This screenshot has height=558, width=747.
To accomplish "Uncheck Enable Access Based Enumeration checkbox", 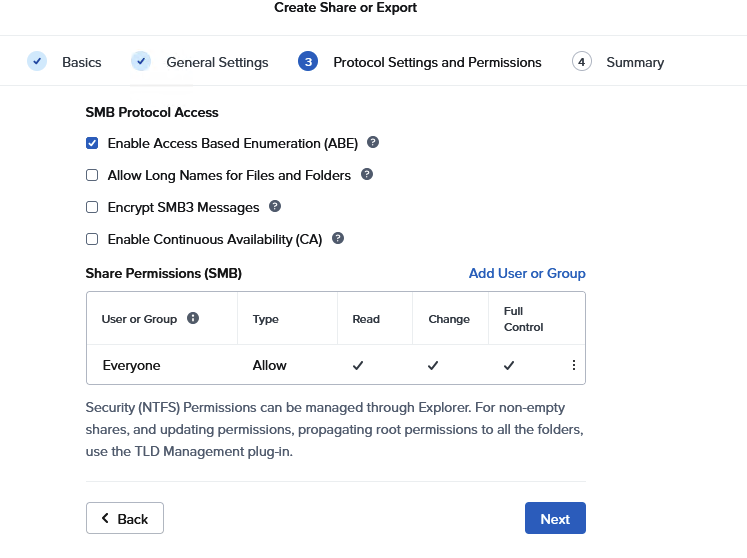I will pyautogui.click(x=92, y=143).
